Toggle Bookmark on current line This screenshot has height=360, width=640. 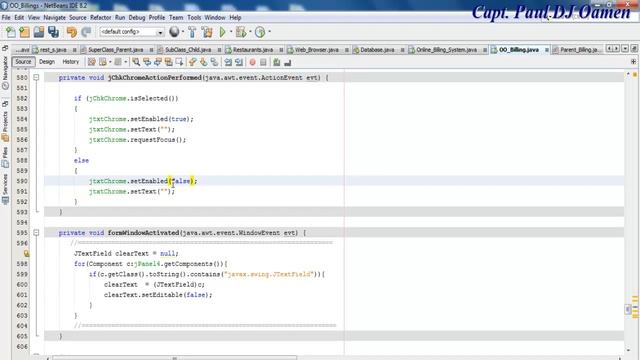tap(214, 62)
